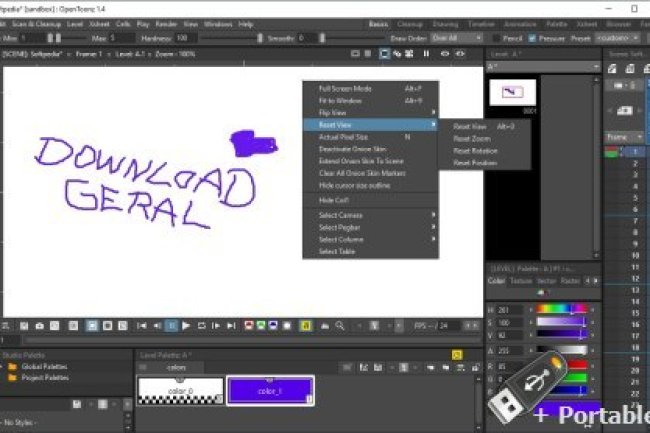The height and width of the screenshot is (433, 650).
Task: Click the camera snapshot icon below the viewer
Action: coord(39,326)
